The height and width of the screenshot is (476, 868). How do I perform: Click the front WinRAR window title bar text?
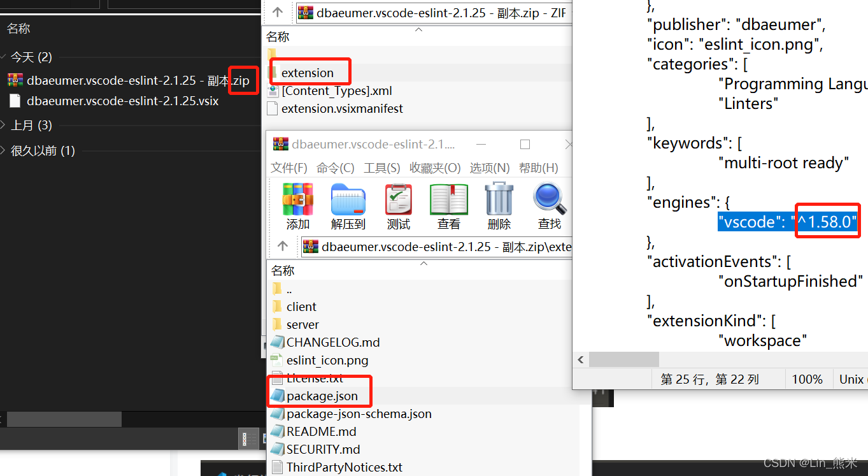click(373, 144)
